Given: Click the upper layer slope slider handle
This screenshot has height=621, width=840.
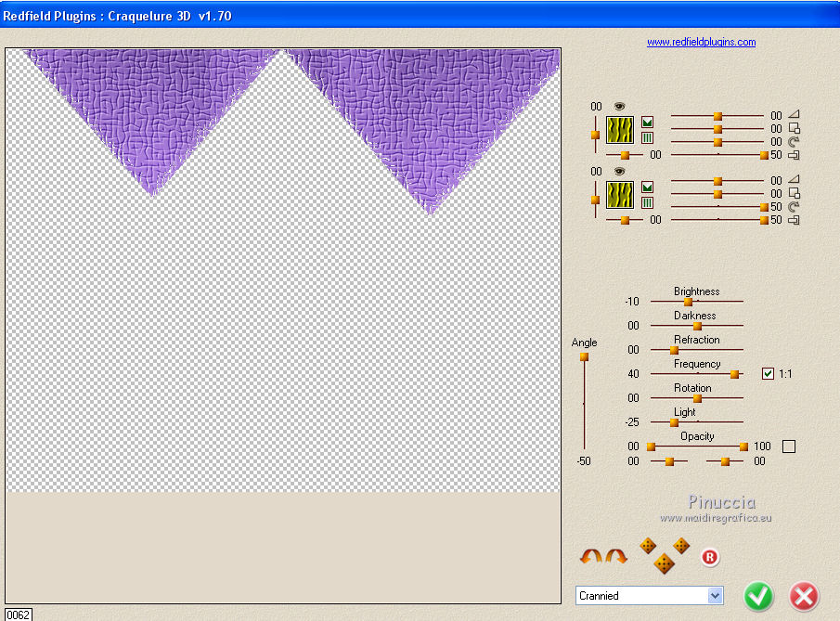Looking at the screenshot, I should click(717, 116).
